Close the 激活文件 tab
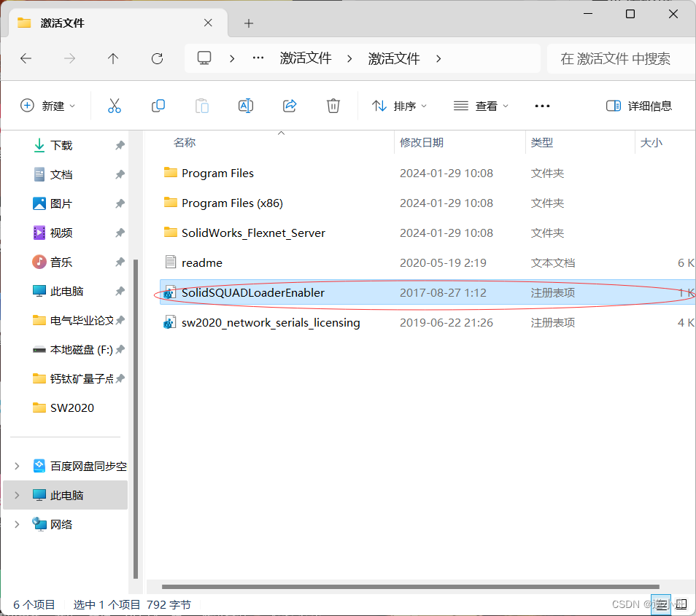Image resolution: width=696 pixels, height=616 pixels. pos(208,23)
